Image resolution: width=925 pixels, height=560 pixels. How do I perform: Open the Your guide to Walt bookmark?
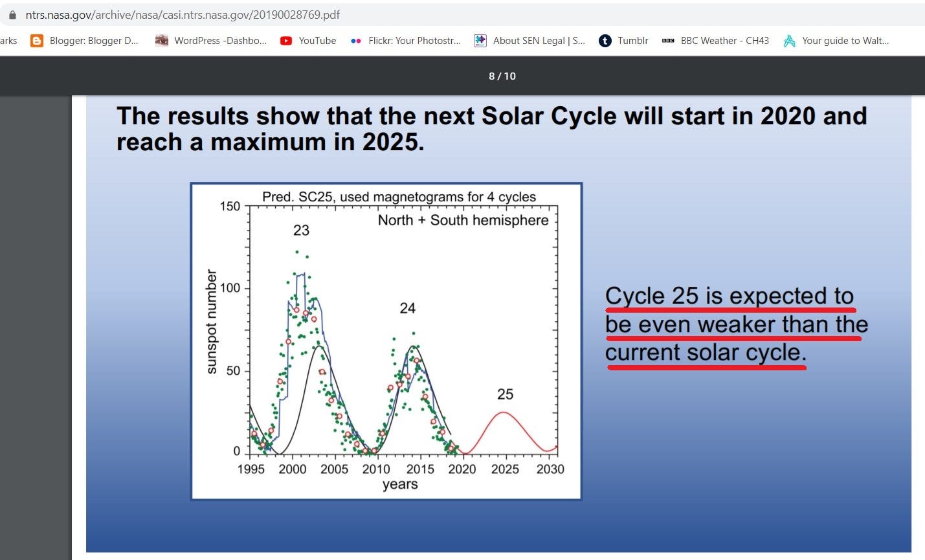click(836, 40)
